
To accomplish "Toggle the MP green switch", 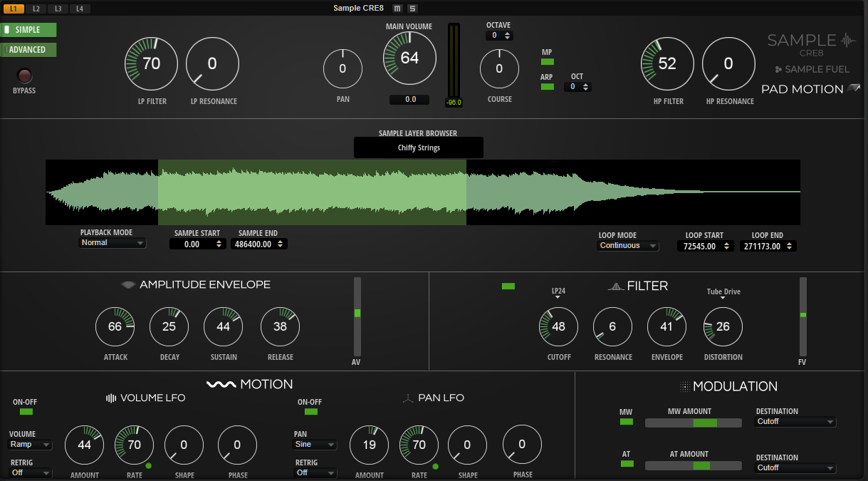I will 547,62.
